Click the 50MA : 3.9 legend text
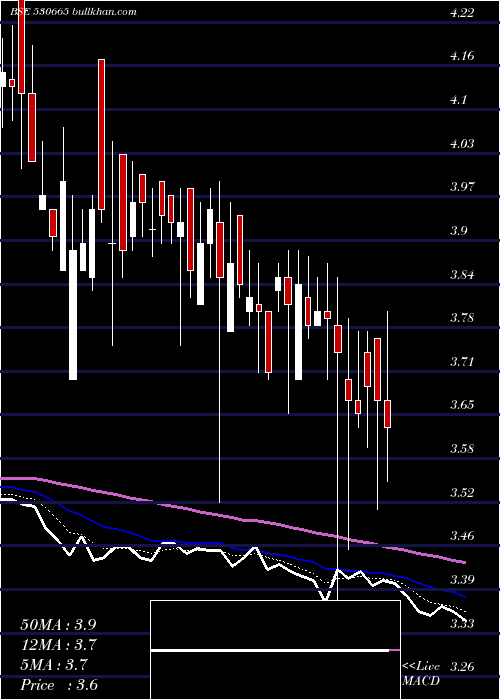Image resolution: width=500 pixels, height=700 pixels. tap(58, 625)
